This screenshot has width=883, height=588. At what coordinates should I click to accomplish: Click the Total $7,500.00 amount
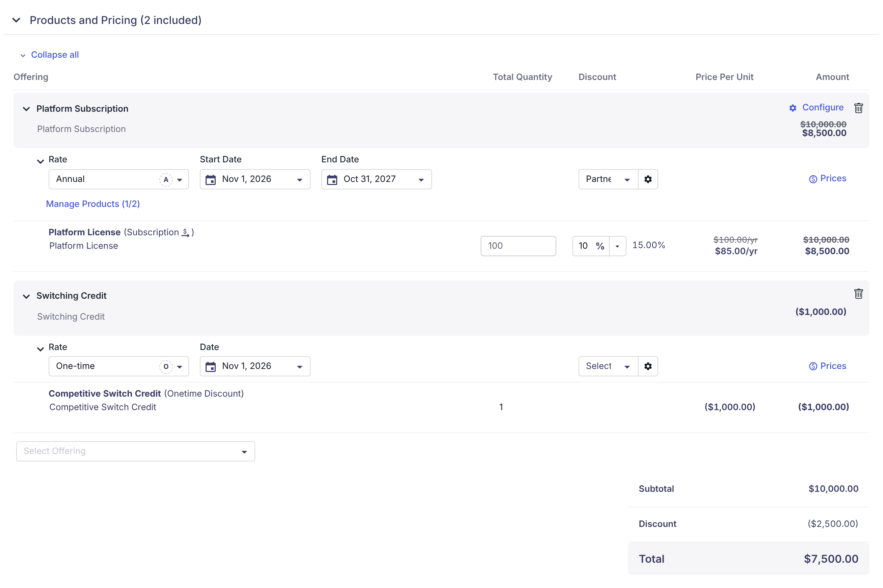tap(831, 559)
